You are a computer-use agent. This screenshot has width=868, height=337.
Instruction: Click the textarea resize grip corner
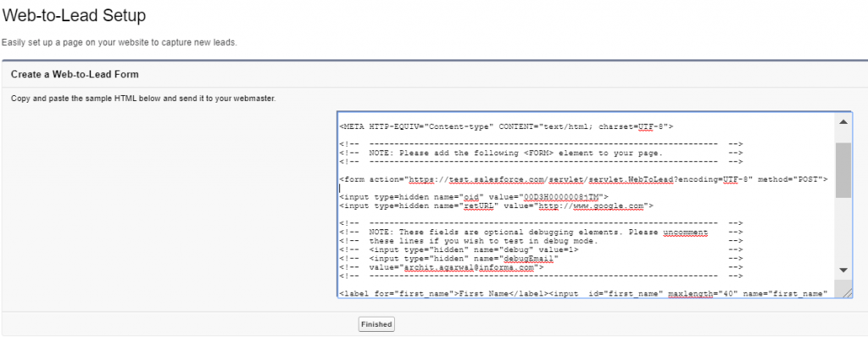click(x=847, y=293)
